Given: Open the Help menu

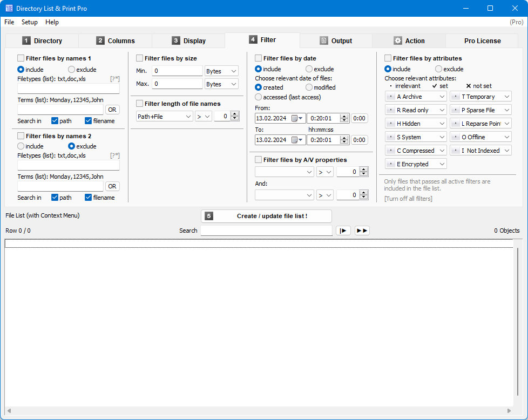Looking at the screenshot, I should pyautogui.click(x=52, y=22).
